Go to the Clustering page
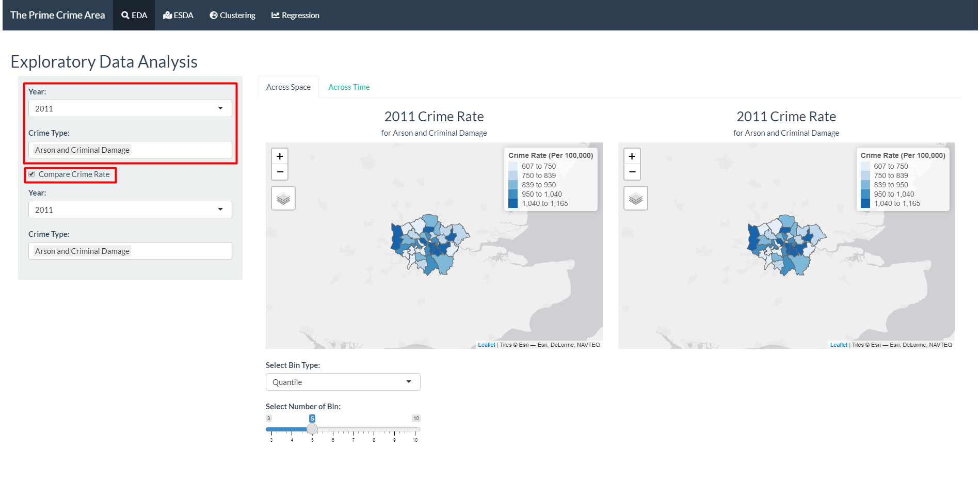Viewport: 980px width, 482px height. (x=232, y=15)
